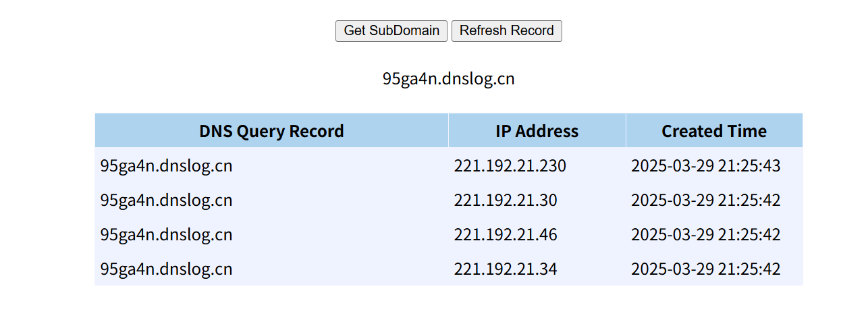Click the Get SubDomain button
The height and width of the screenshot is (322, 868).
tap(391, 31)
